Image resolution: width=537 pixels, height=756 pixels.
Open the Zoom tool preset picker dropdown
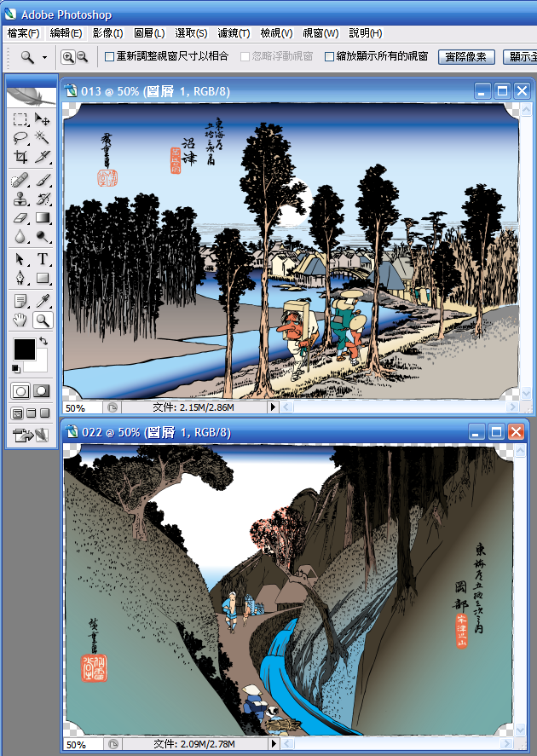(x=44, y=57)
